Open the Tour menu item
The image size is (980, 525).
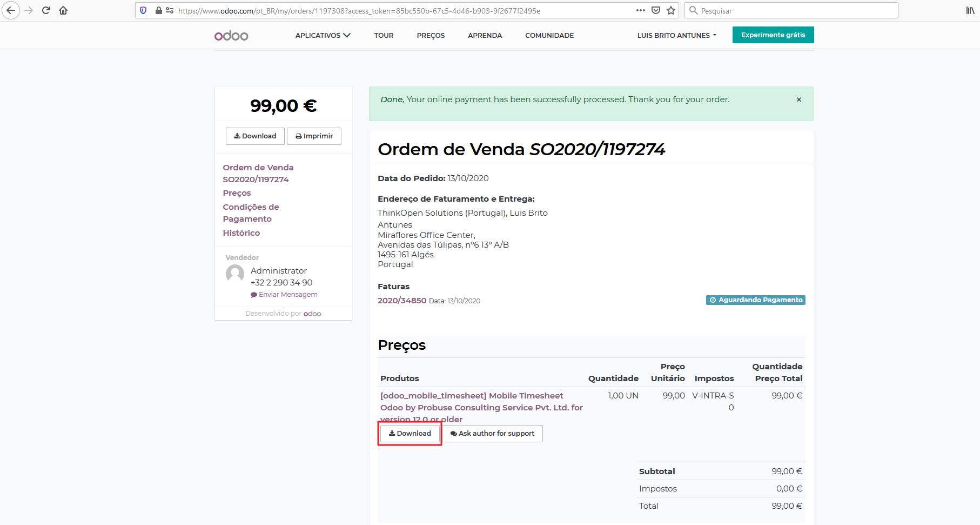[x=384, y=36]
